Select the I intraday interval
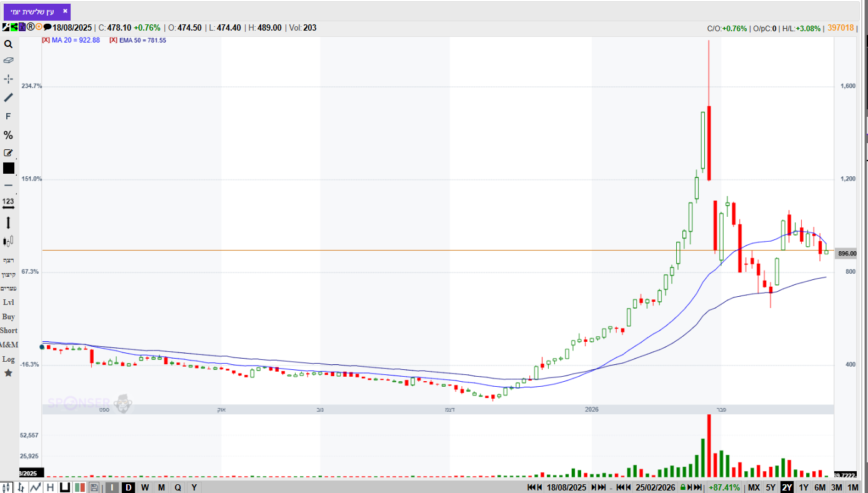Viewport: 868px width, 493px height. tap(112, 487)
